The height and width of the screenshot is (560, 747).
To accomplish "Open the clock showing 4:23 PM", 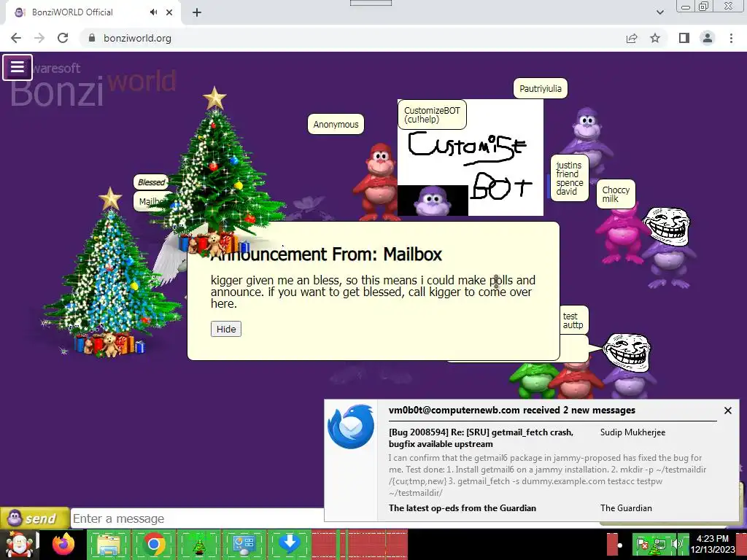I will click(713, 544).
